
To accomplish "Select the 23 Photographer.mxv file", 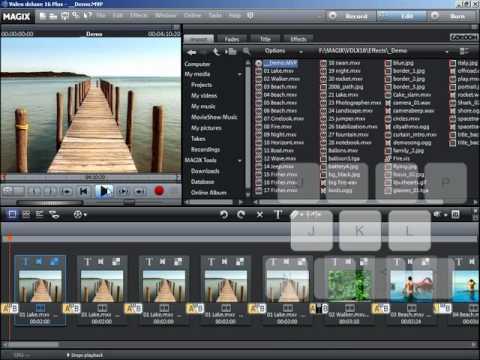I will [x=351, y=103].
